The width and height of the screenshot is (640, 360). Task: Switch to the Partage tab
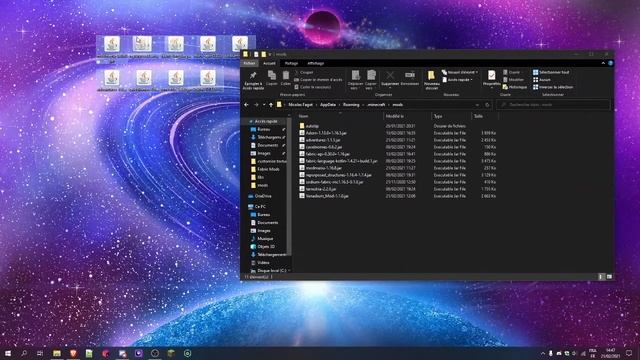(x=291, y=63)
